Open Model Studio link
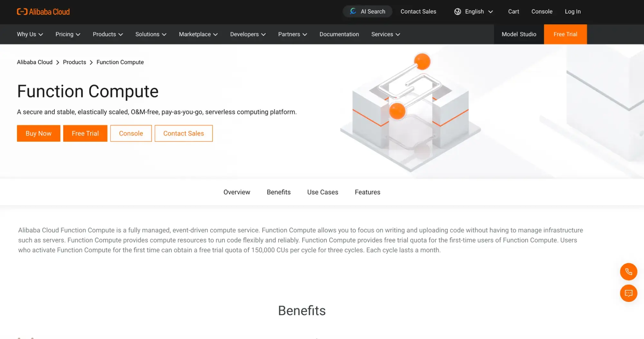 pyautogui.click(x=519, y=34)
